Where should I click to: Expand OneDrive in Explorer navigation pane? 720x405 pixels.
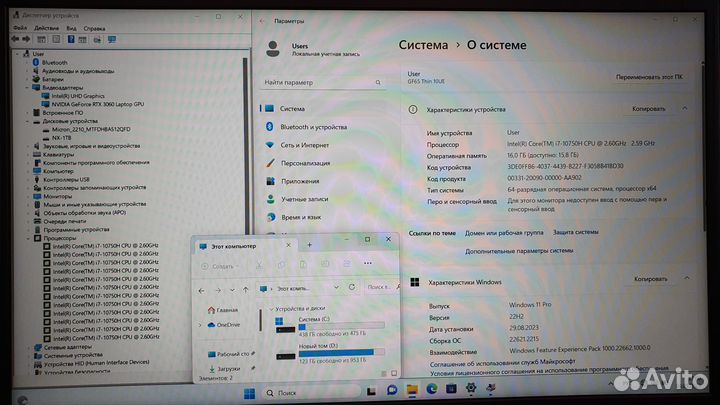[x=200, y=325]
